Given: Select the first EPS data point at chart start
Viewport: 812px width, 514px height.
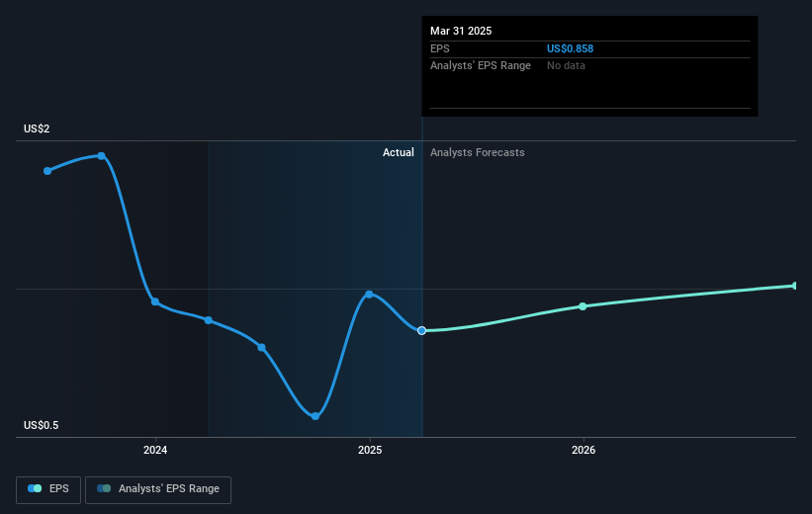Looking at the screenshot, I should coord(47,171).
